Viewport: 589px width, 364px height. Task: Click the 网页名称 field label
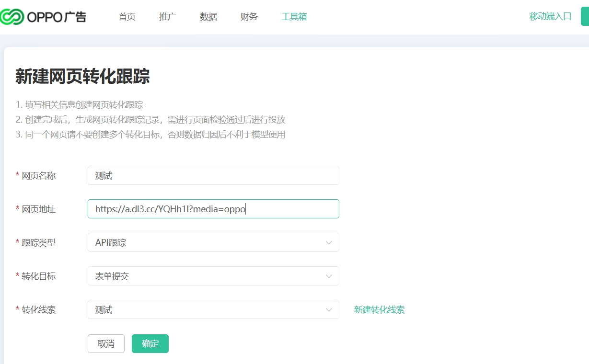[x=39, y=176]
